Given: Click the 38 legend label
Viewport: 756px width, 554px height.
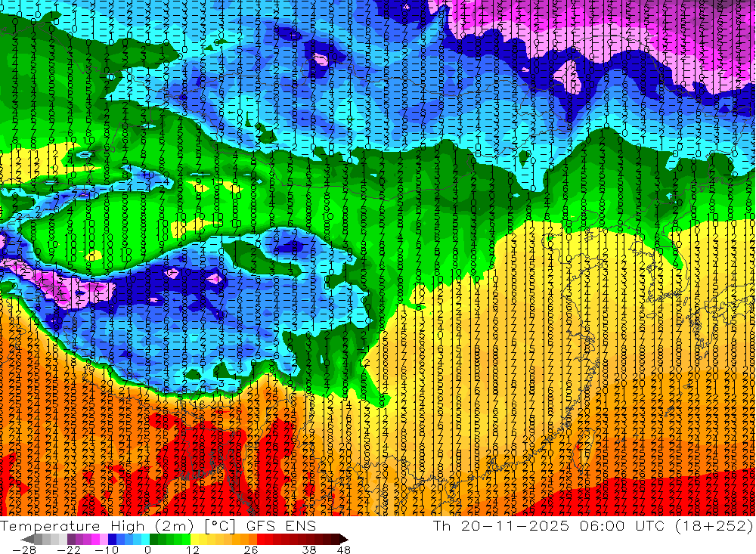Looking at the screenshot, I should tap(308, 549).
